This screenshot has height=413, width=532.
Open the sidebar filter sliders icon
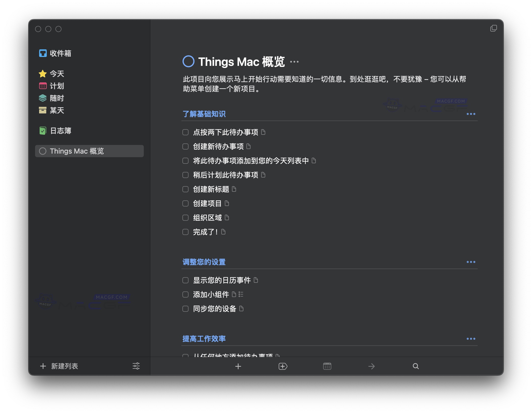pyautogui.click(x=136, y=366)
